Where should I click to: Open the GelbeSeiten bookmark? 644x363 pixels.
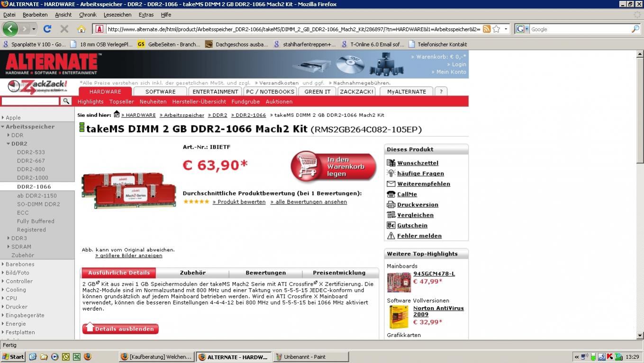pyautogui.click(x=169, y=44)
